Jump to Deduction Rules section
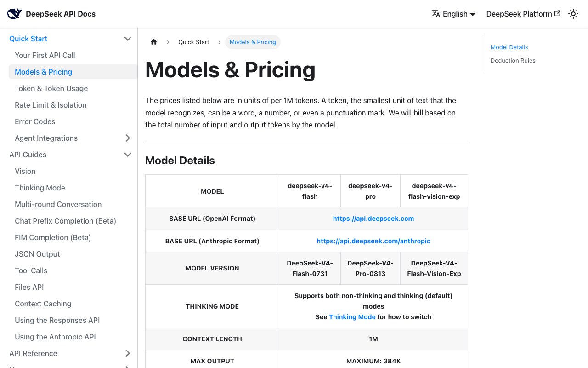 click(513, 60)
